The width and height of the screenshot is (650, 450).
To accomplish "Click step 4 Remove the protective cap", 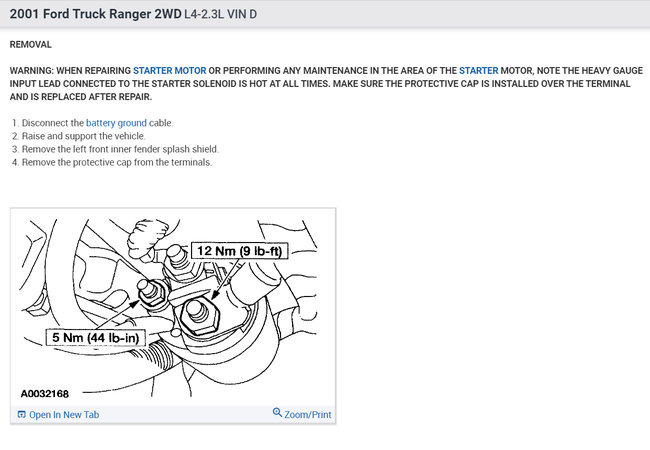I will coord(112,162).
